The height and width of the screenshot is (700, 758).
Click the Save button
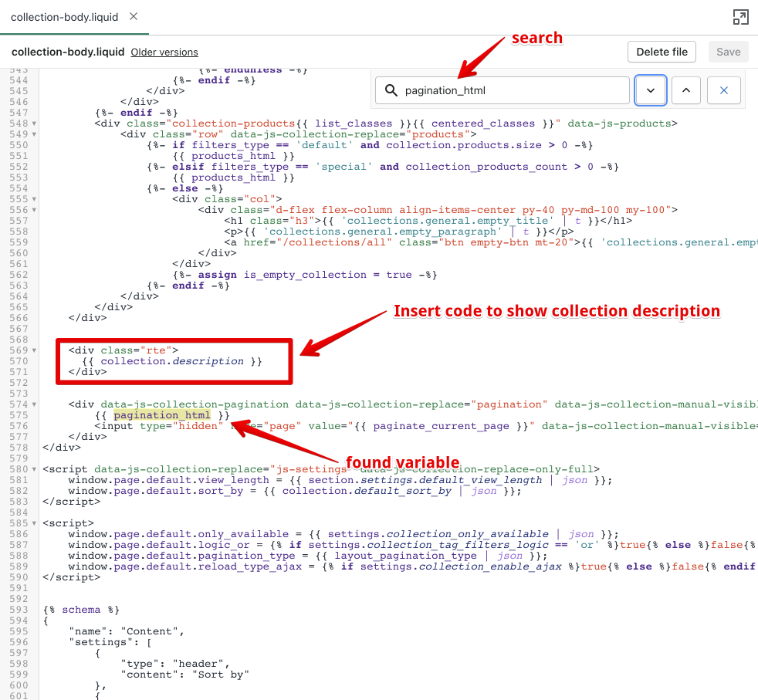point(728,52)
